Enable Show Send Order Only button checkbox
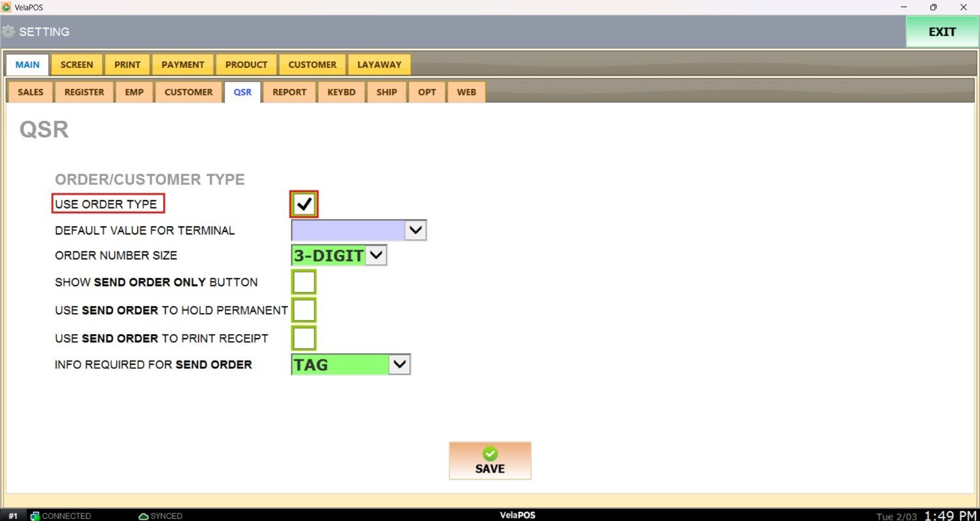Screen dimensions: 980x521 [x=304, y=282]
